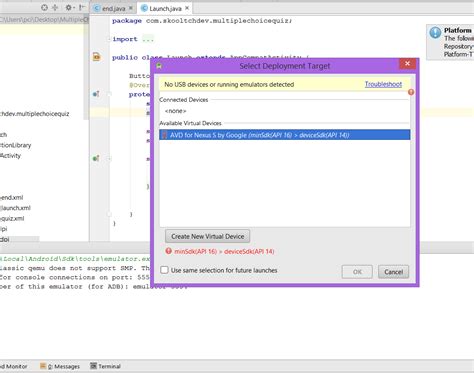Click the Android icon in dialog title bar
Screen dimensions: 474x373
[159, 66]
